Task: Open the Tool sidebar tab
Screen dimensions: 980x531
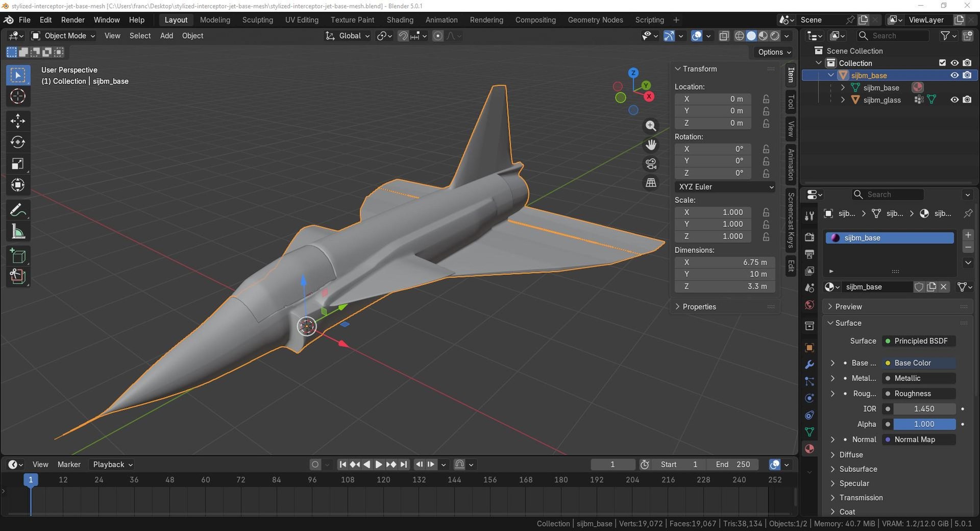Action: pyautogui.click(x=791, y=103)
